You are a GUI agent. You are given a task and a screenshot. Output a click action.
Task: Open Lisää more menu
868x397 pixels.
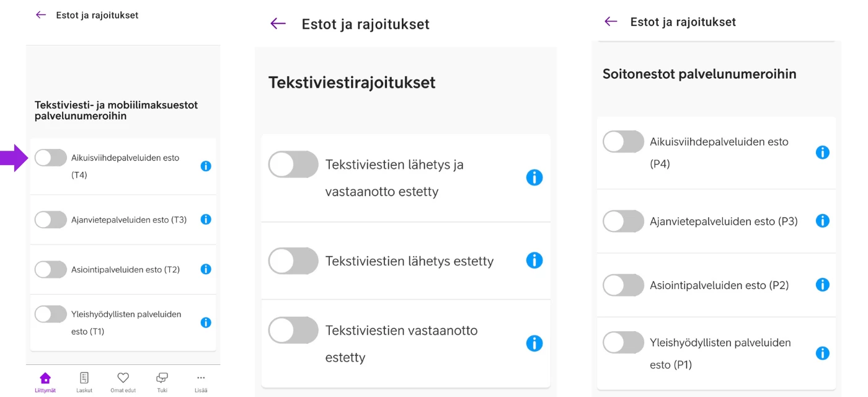[201, 381]
